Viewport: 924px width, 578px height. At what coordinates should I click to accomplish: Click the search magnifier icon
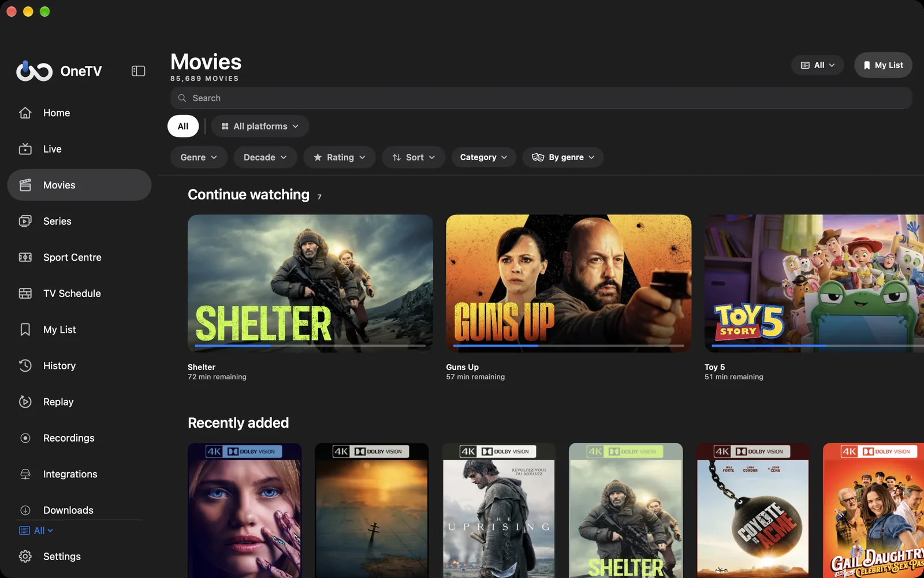pos(182,98)
